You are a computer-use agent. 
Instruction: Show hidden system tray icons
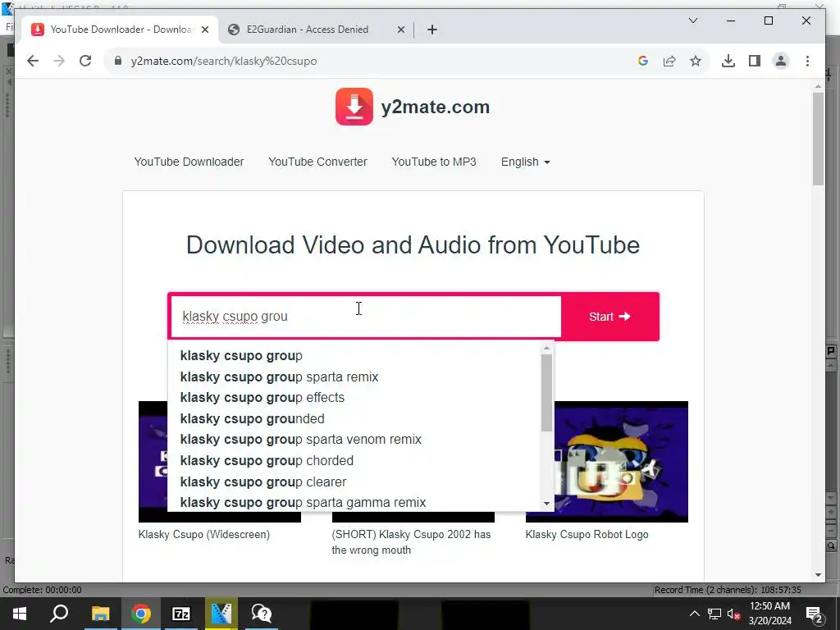coord(694,614)
